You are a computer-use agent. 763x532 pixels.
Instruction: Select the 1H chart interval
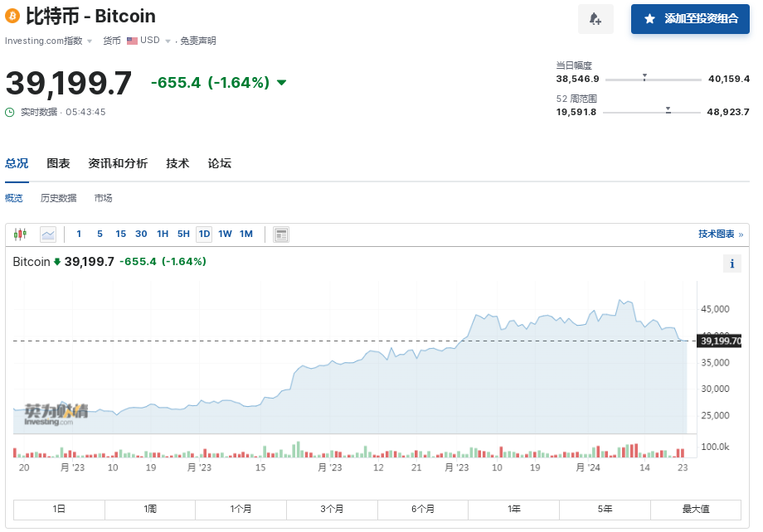click(x=163, y=235)
